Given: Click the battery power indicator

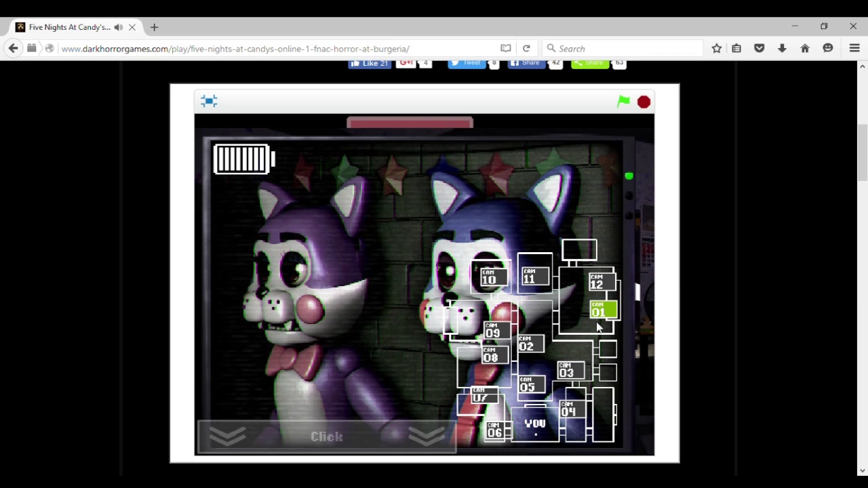Looking at the screenshot, I should [x=244, y=159].
